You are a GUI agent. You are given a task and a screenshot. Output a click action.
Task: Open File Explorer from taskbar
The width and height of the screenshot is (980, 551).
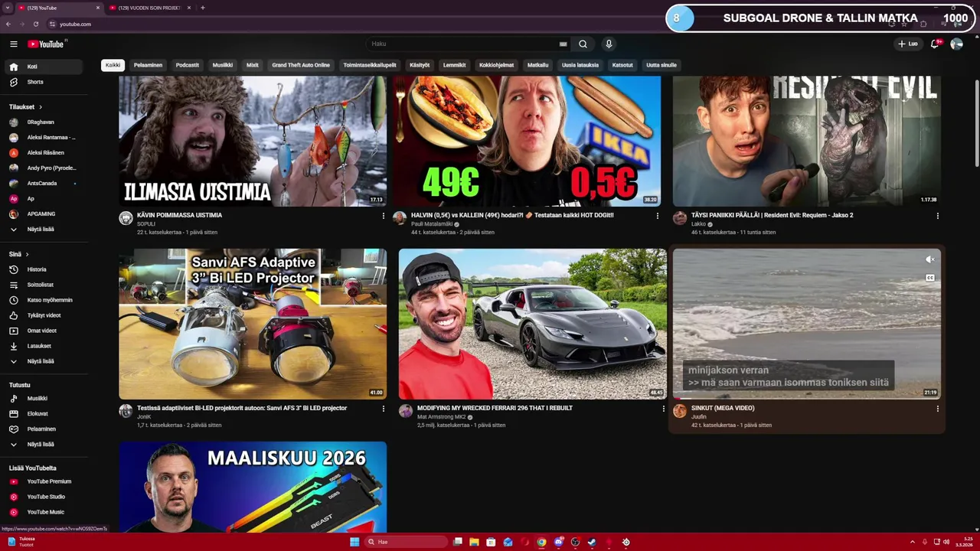[x=474, y=542]
